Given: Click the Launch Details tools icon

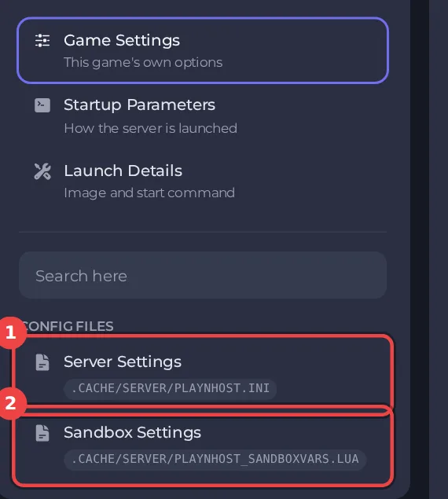Looking at the screenshot, I should [42, 171].
